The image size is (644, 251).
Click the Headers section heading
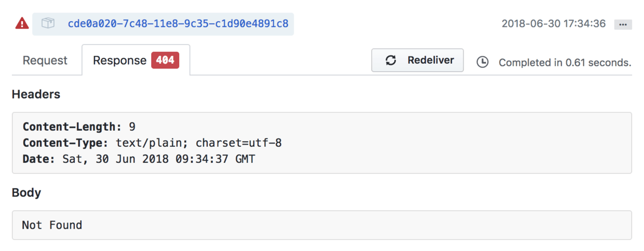click(x=36, y=94)
